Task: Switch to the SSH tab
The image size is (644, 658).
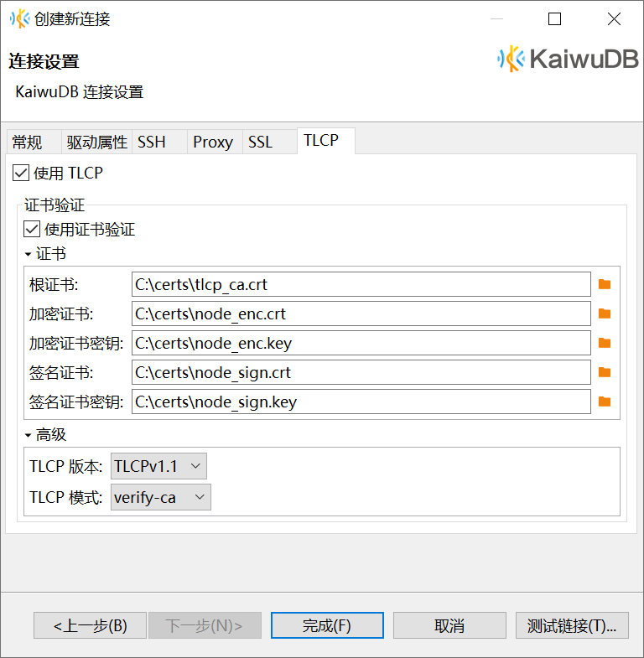Action: point(152,142)
